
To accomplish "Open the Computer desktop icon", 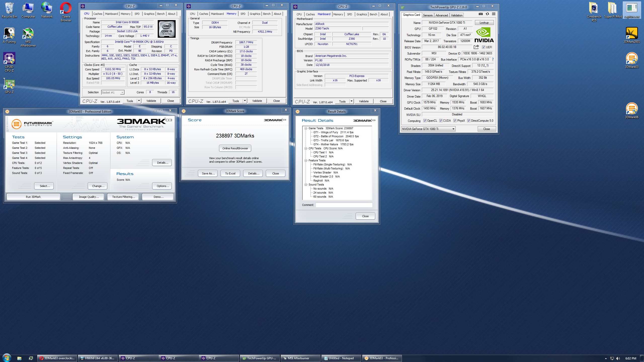I will (x=28, y=10).
